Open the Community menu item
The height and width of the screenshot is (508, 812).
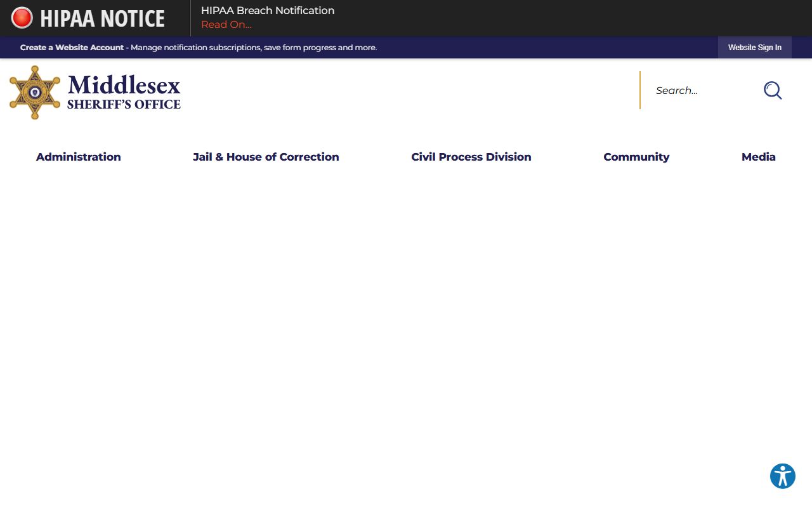pyautogui.click(x=636, y=157)
